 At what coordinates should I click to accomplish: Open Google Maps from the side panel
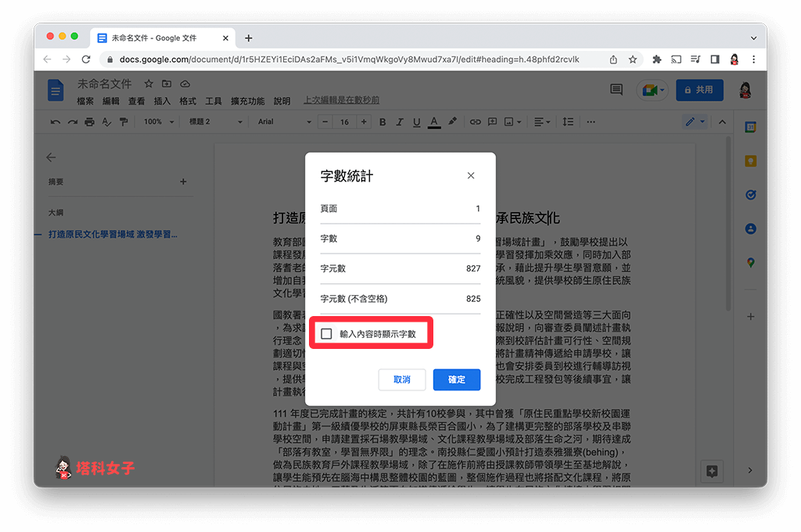pos(750,262)
